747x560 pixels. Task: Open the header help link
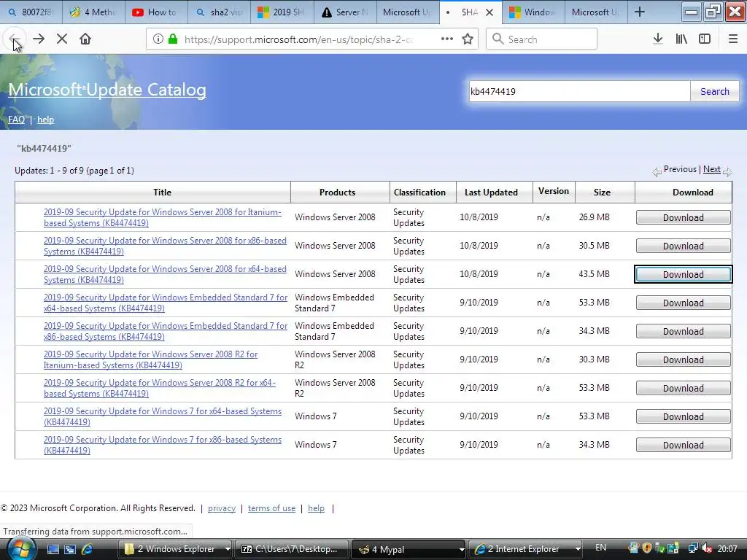coord(46,120)
